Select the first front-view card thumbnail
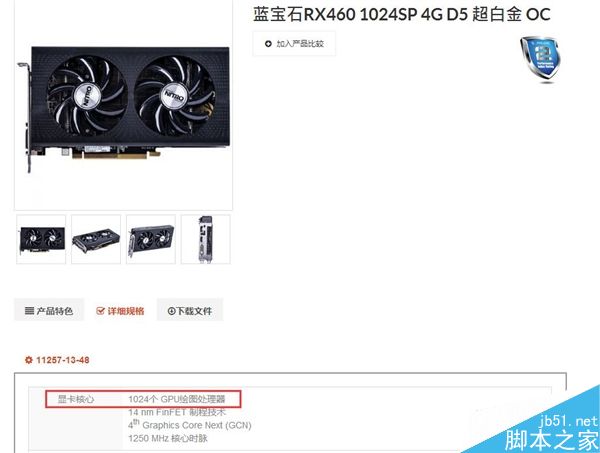This screenshot has width=600, height=453. (x=41, y=239)
